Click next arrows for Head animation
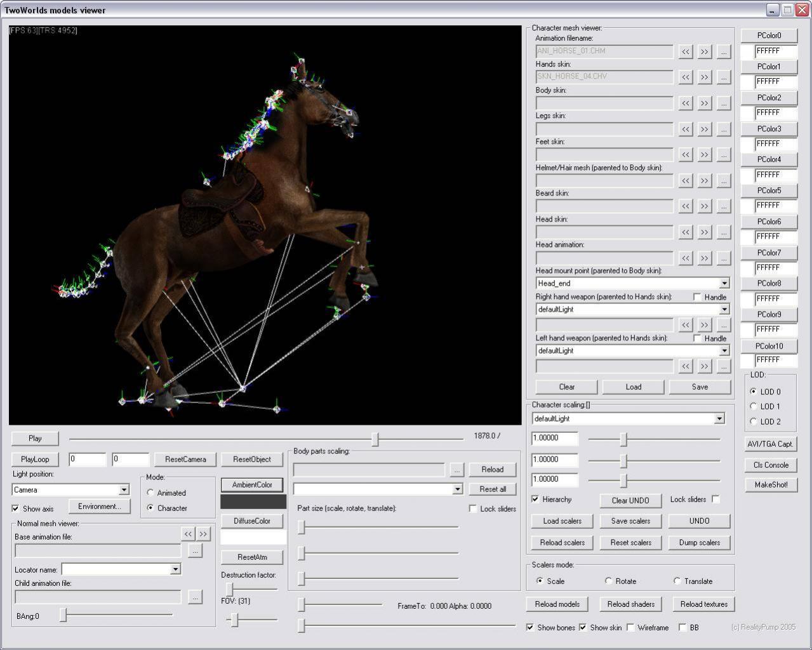Image resolution: width=812 pixels, height=650 pixels. coord(704,258)
